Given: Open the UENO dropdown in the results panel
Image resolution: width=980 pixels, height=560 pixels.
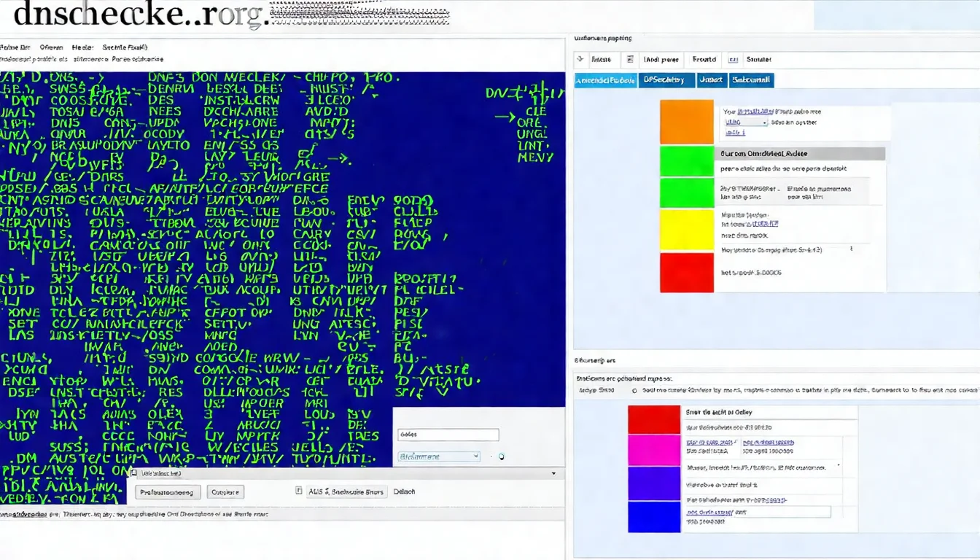Looking at the screenshot, I should (x=745, y=122).
